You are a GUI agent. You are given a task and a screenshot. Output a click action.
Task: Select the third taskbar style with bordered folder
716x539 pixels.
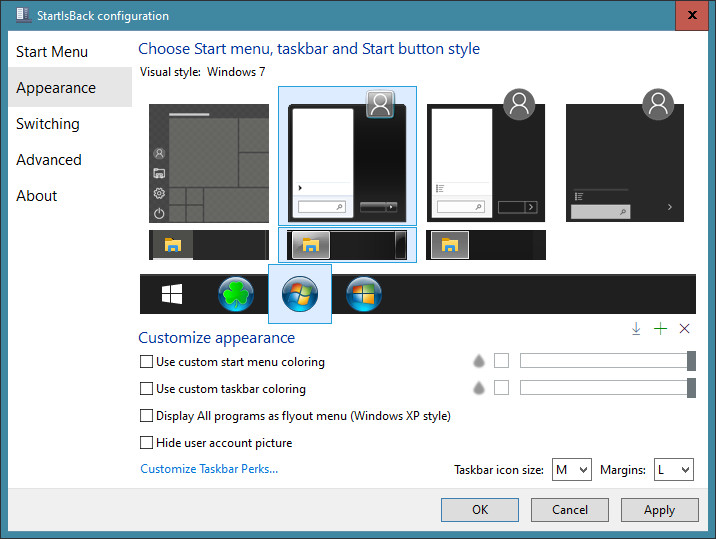point(486,245)
